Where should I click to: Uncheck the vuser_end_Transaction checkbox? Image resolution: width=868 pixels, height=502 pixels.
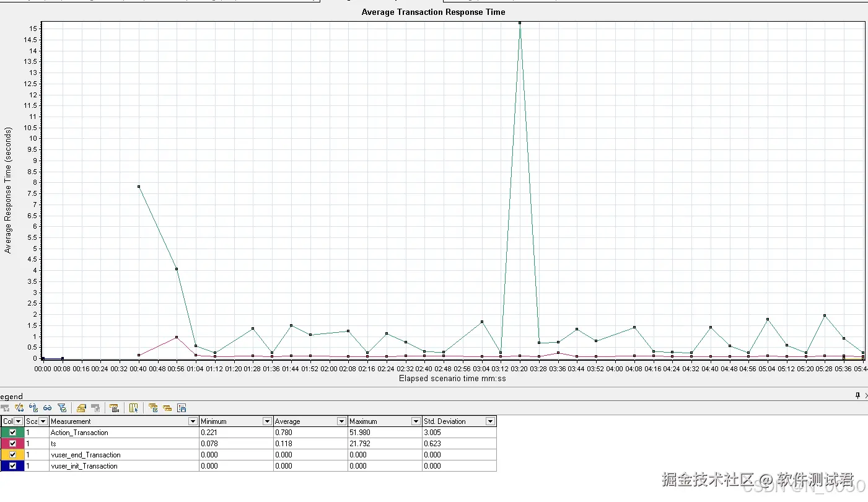[x=12, y=455]
